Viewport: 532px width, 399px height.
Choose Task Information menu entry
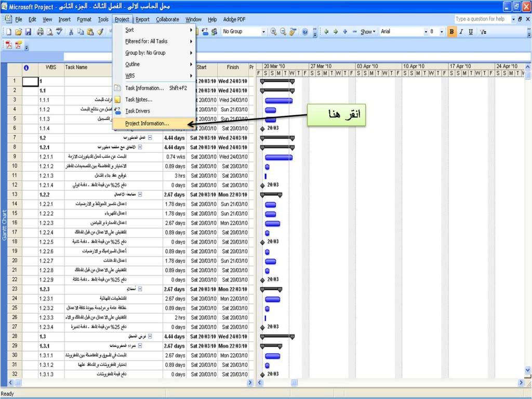pyautogui.click(x=154, y=88)
